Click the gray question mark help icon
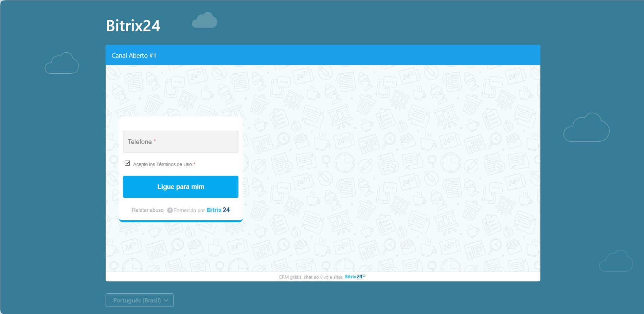Screen dimensions: 644x314 click(170, 210)
